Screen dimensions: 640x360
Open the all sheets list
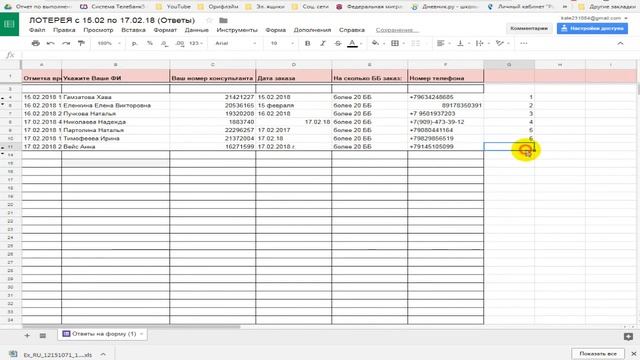point(42,336)
